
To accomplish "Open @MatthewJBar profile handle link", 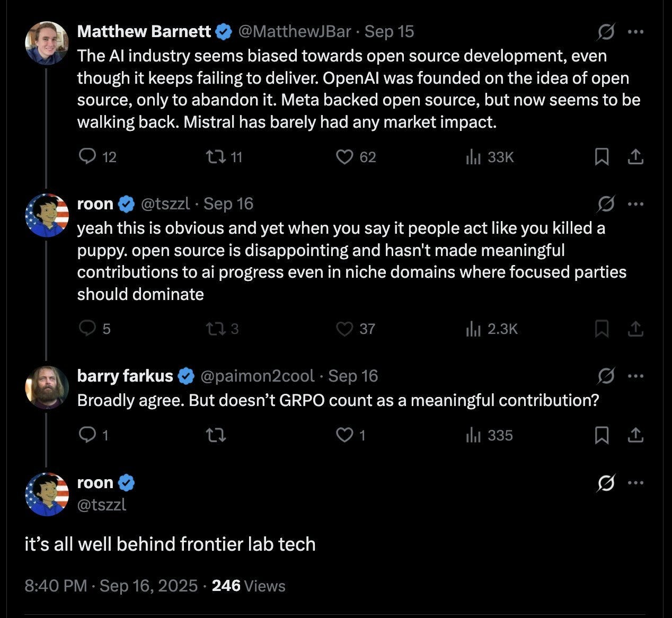I will pyautogui.click(x=295, y=32).
